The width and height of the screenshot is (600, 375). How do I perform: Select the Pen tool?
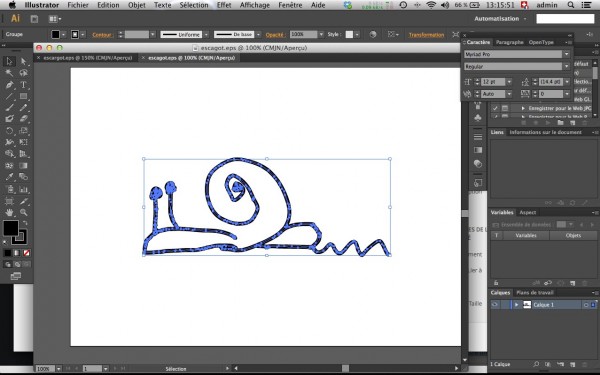[x=9, y=85]
